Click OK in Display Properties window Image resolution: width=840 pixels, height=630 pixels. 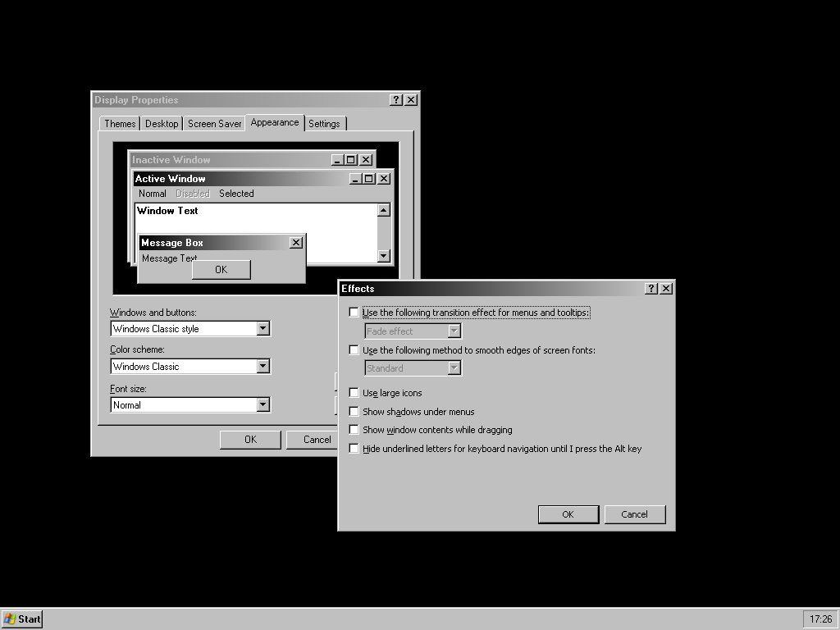click(x=250, y=440)
